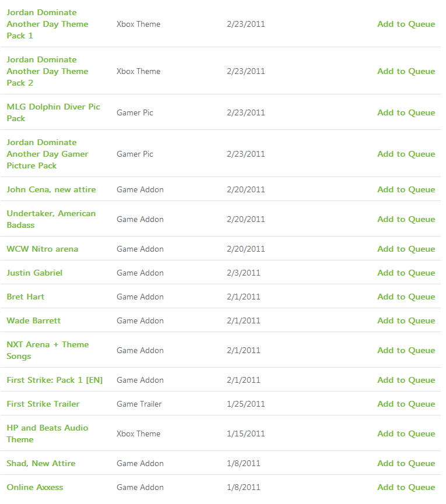Add Theme Pack 2 to queue

pyautogui.click(x=406, y=71)
